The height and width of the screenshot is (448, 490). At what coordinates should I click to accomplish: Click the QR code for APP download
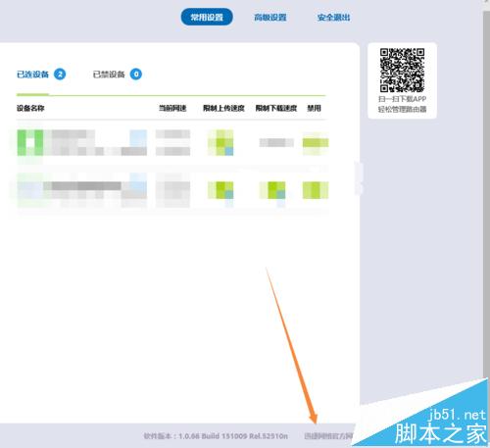[x=402, y=71]
